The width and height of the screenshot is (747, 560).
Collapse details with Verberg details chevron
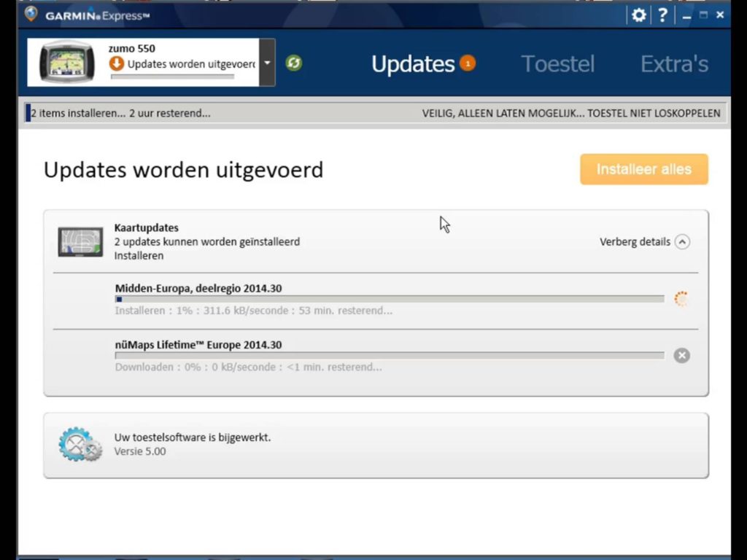(682, 242)
